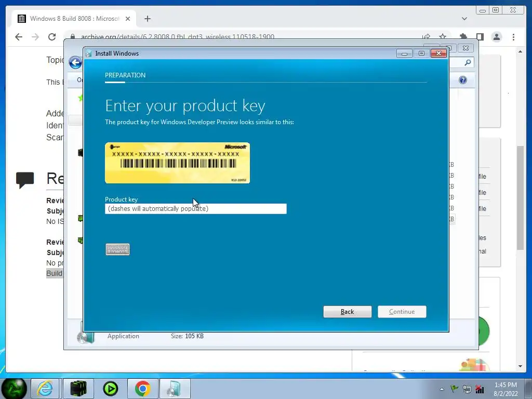532x399 pixels.
Task: Click the Product key input field
Action: click(196, 209)
